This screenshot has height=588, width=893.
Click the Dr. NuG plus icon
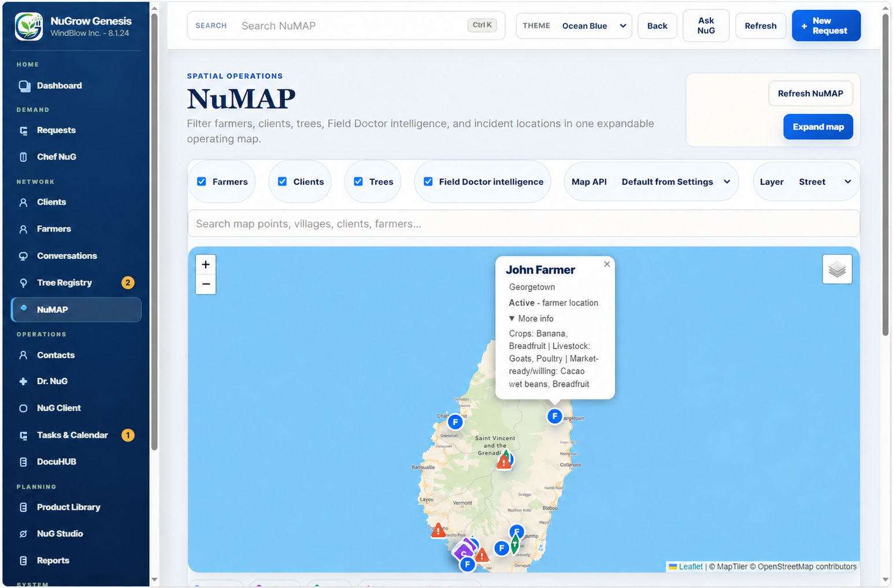[23, 381]
